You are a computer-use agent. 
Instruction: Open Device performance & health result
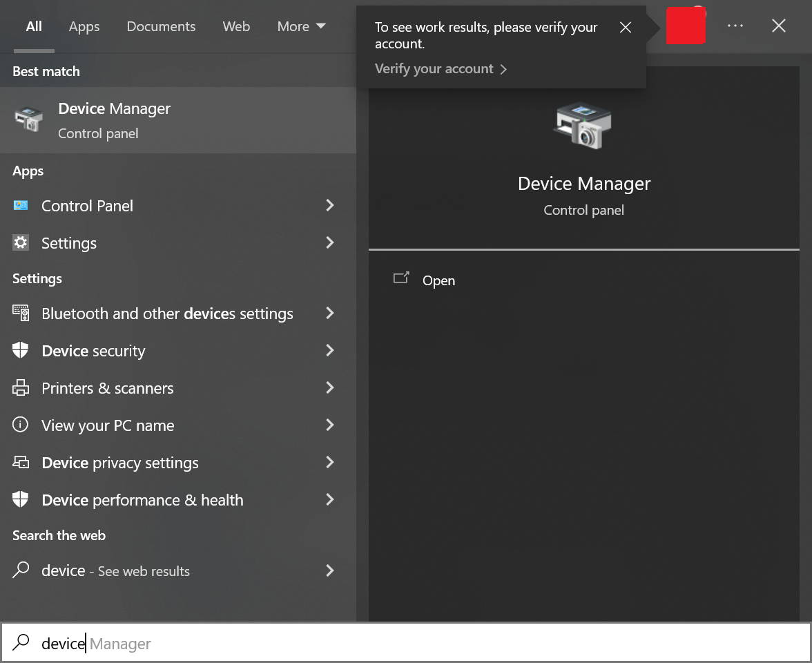177,500
